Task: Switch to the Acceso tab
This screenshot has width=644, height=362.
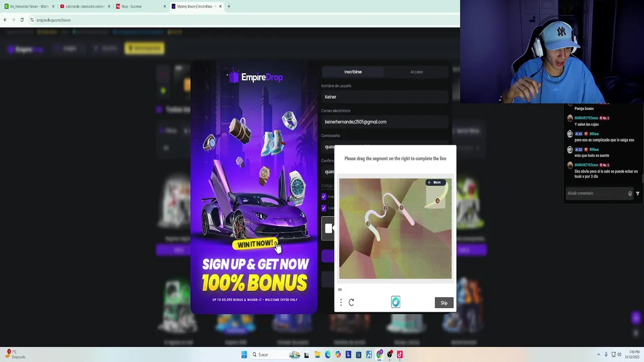Action: [417, 72]
